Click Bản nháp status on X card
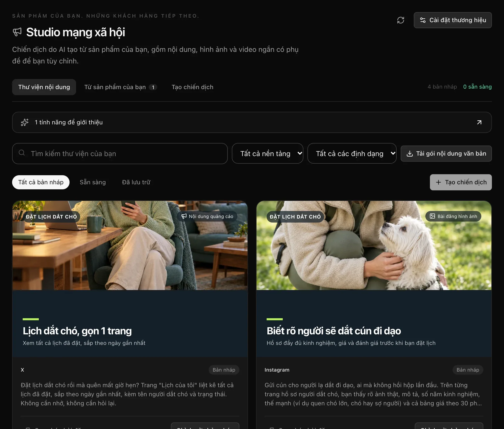This screenshot has width=504, height=429. click(224, 370)
